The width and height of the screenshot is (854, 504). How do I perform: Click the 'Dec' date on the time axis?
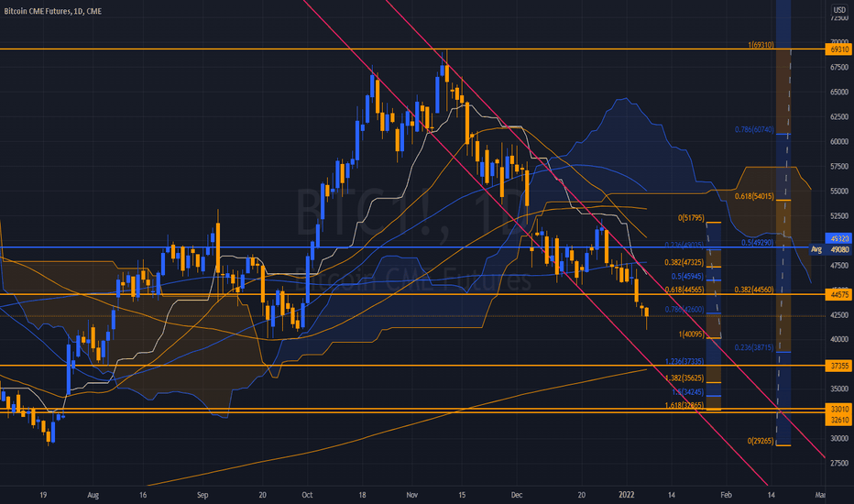pos(517,495)
